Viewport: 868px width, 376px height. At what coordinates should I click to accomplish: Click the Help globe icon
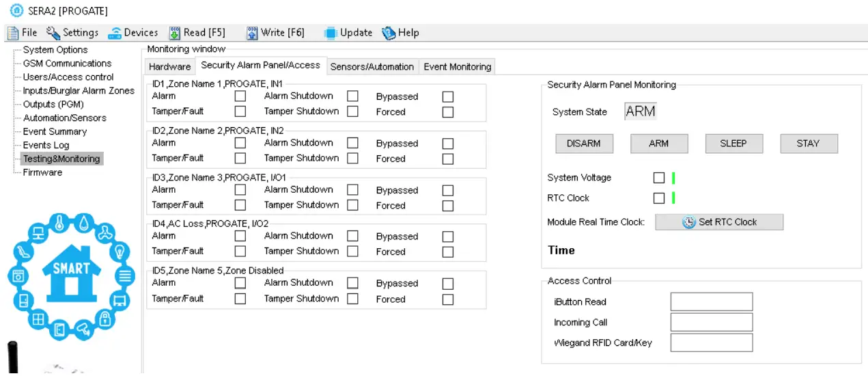pos(389,33)
